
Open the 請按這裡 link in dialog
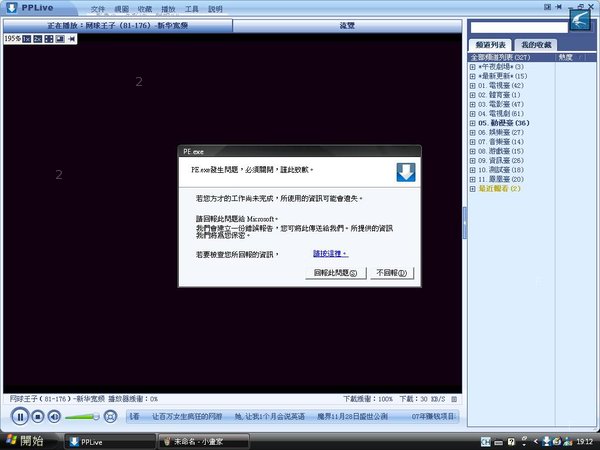click(x=331, y=253)
